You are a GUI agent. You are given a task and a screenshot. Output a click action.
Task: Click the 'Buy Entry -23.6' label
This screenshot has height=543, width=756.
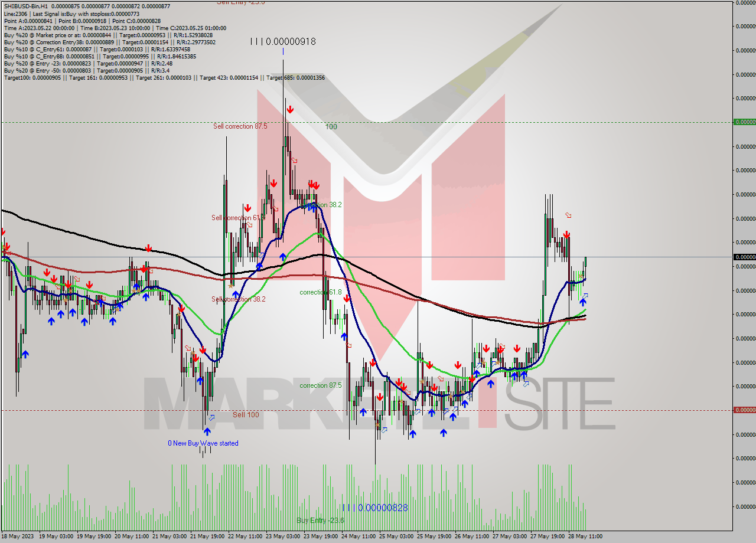point(320,520)
